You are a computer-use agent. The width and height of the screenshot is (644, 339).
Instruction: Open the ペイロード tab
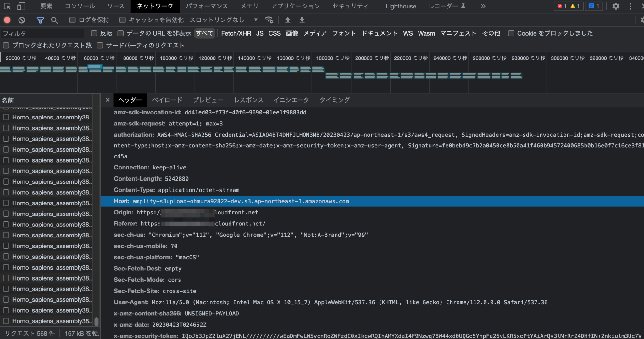[167, 100]
